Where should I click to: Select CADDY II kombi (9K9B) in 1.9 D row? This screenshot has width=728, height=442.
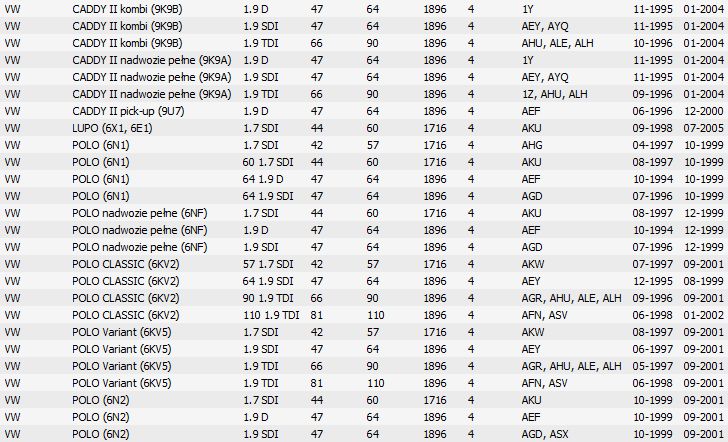[127, 9]
